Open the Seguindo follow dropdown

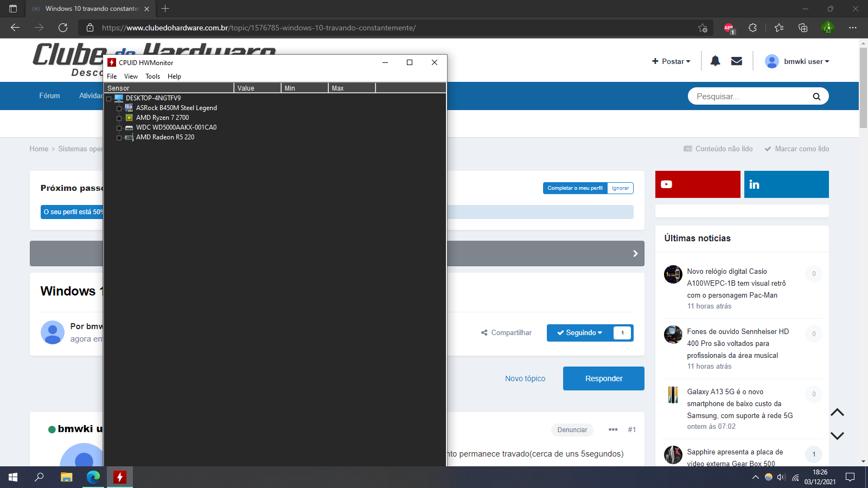(x=579, y=333)
